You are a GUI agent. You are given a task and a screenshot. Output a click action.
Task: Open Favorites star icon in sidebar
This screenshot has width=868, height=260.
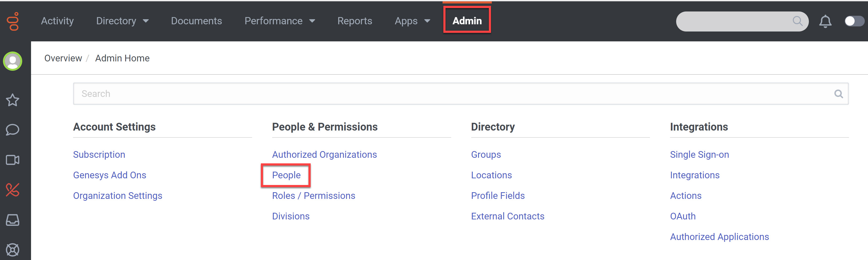(13, 100)
